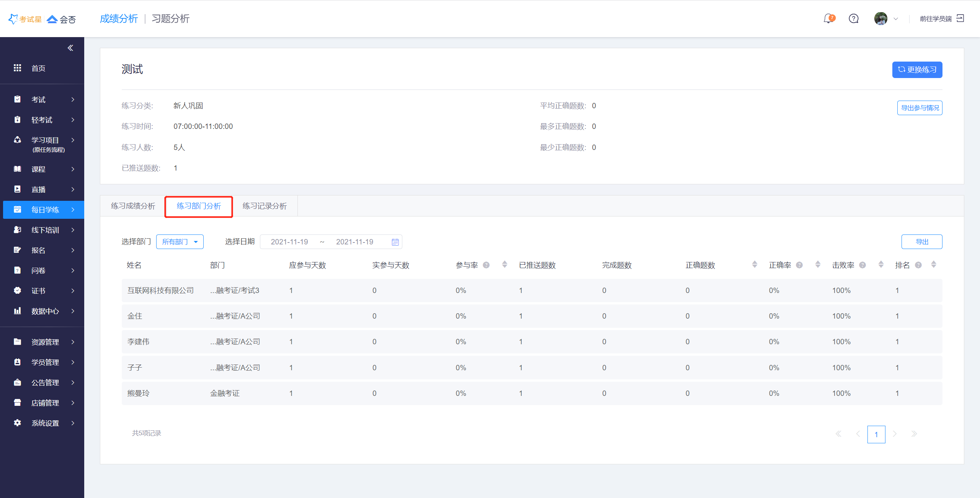The image size is (980, 498).
Task: Click the 更换练习 button
Action: point(917,70)
